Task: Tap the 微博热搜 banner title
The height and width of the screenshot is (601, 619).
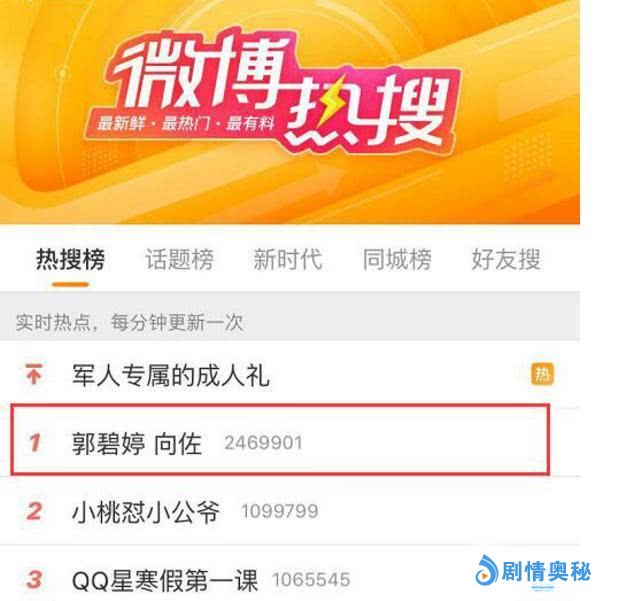Action: (276, 87)
